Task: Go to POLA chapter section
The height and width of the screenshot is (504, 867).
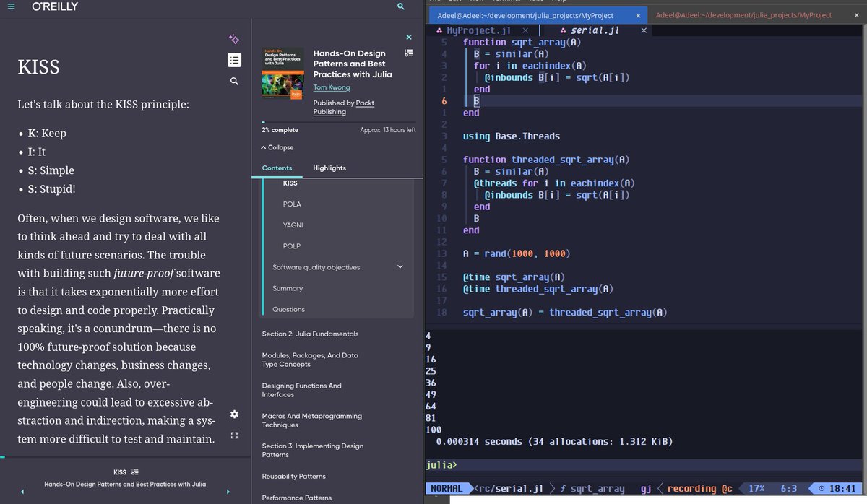Action: point(291,204)
